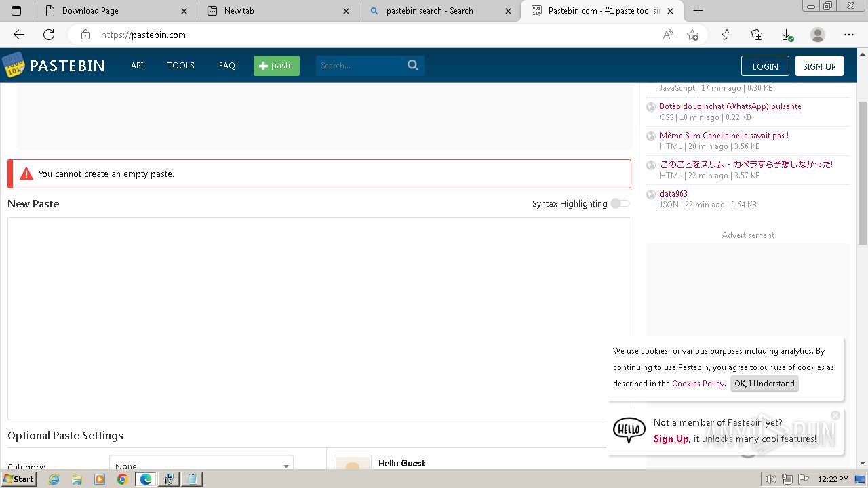Click the HELLO speech bubble icon
Image resolution: width=868 pixels, height=488 pixels.
tap(629, 430)
